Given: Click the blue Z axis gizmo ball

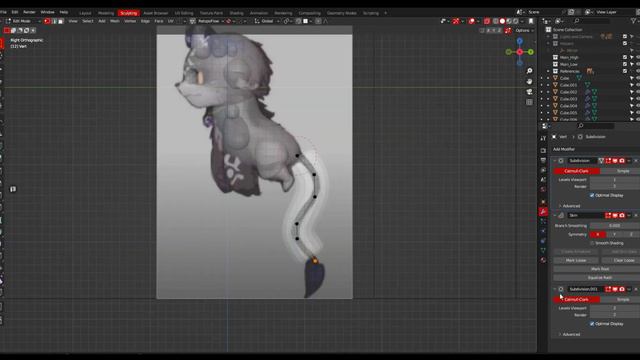Looking at the screenshot, I should (520, 41).
